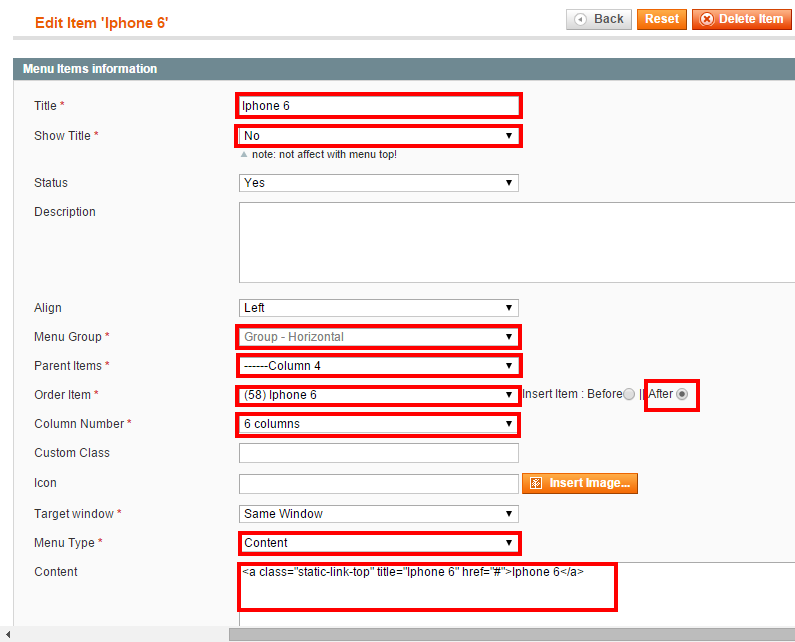Screen dimensions: 795x642
Task: Click the 'Column Number' field label
Action: 79,424
